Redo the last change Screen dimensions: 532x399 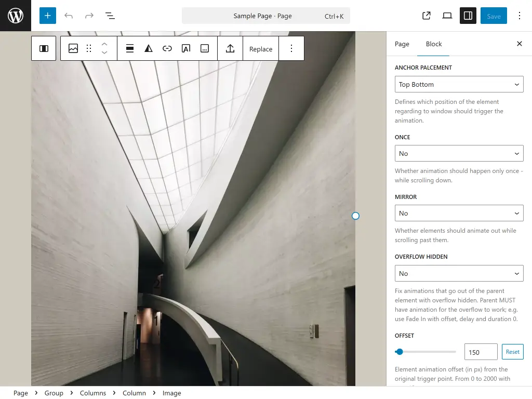pos(89,16)
